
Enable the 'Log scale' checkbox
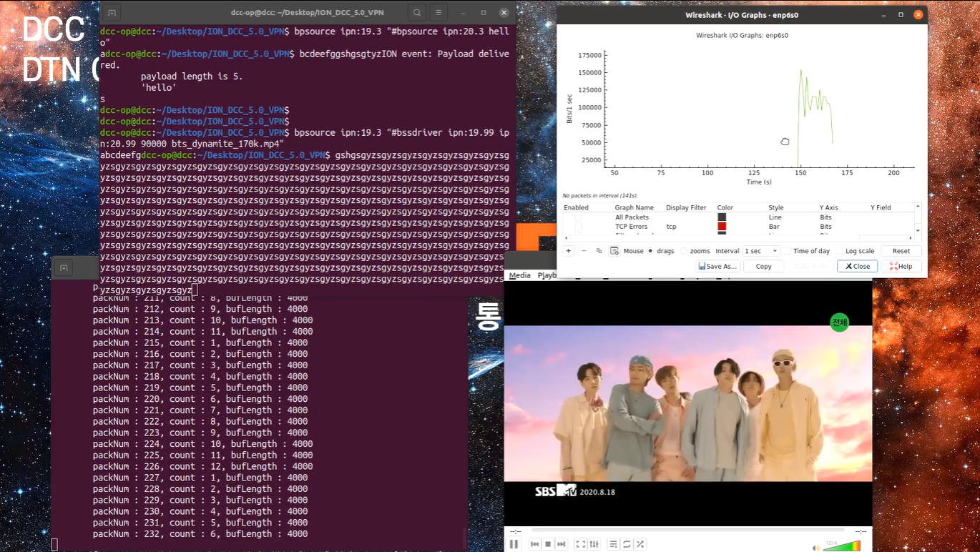(840, 251)
